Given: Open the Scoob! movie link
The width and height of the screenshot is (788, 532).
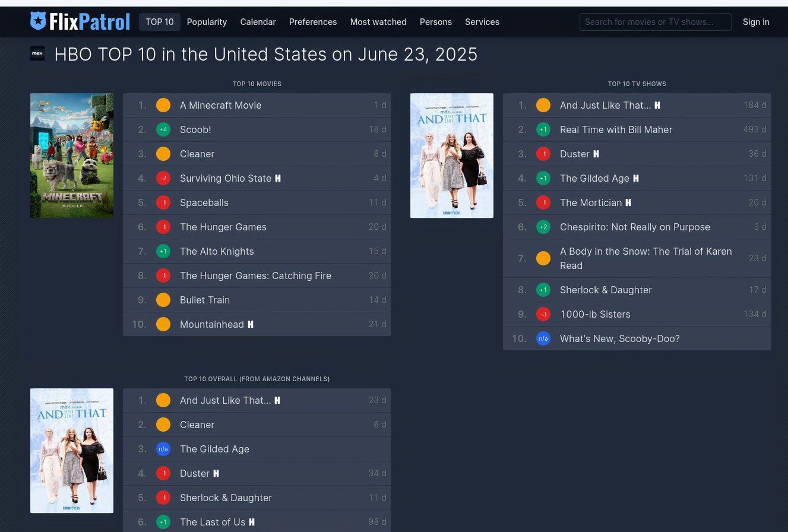Looking at the screenshot, I should coord(195,129).
